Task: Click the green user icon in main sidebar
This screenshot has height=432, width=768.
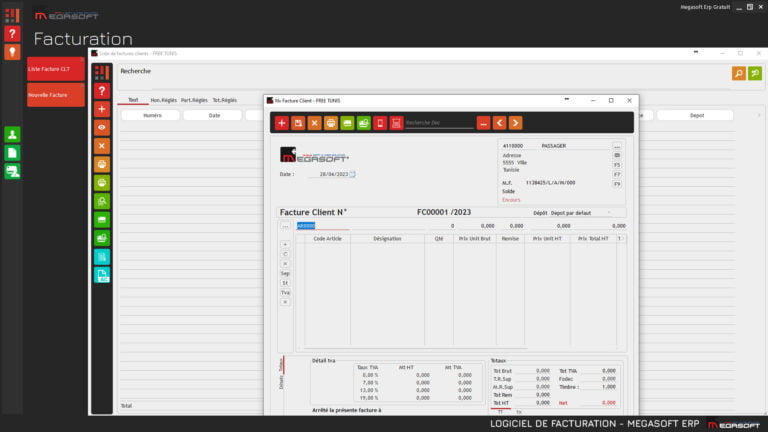Action: click(x=12, y=134)
